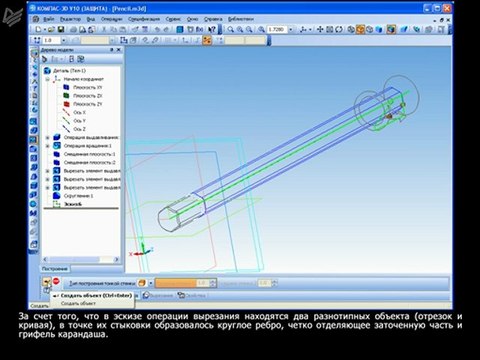Viewport: 480px width, 360px height.
Task: Expand the Операция выдавливания node
Action: pyautogui.click(x=47, y=138)
